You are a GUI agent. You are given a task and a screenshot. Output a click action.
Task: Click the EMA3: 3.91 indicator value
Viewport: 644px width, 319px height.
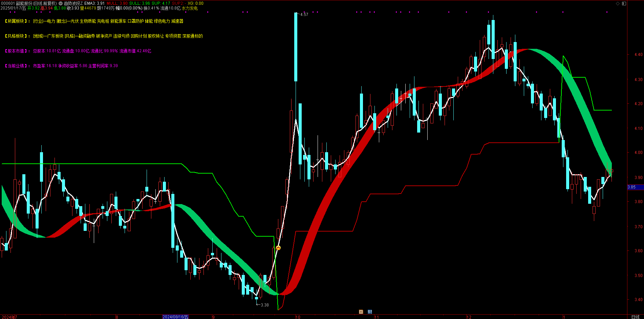pyautogui.click(x=94, y=3)
